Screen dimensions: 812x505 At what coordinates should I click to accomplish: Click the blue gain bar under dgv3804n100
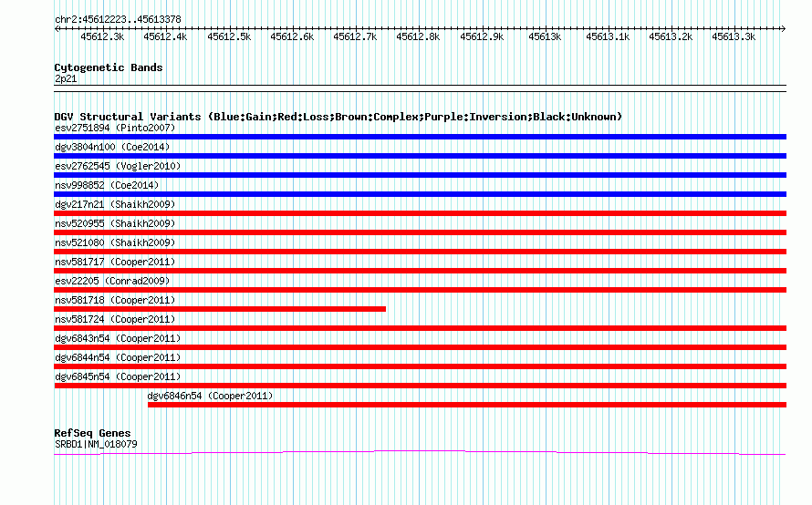coord(420,156)
